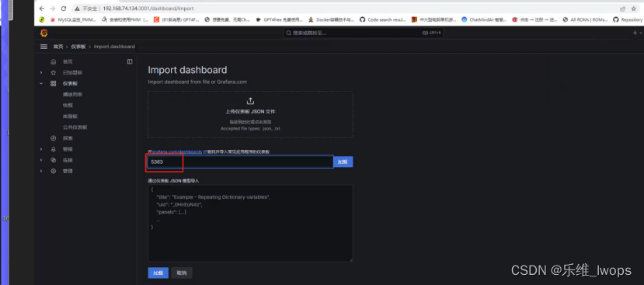Expand the Administration section chevron

coord(40,172)
